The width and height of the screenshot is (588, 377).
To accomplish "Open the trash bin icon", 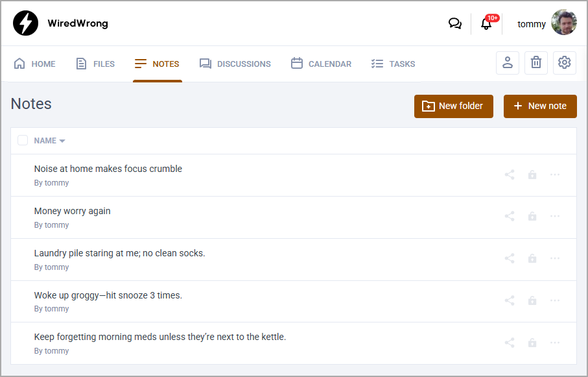I will click(x=536, y=63).
